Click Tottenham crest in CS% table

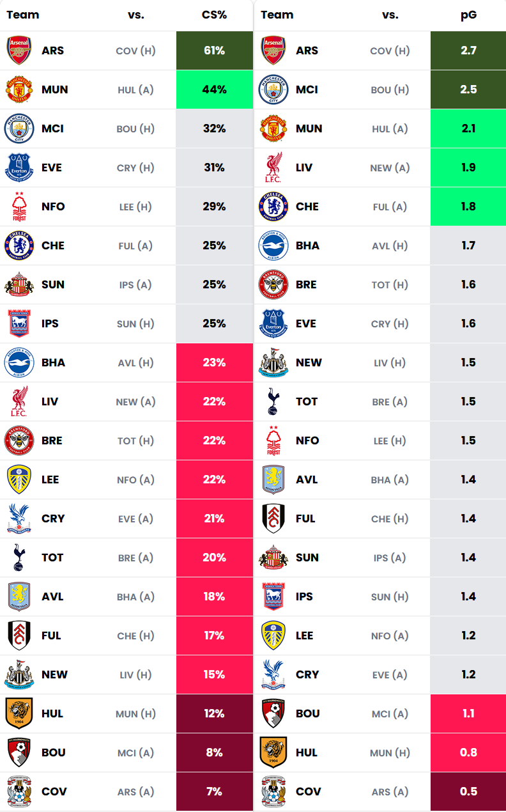(19, 558)
